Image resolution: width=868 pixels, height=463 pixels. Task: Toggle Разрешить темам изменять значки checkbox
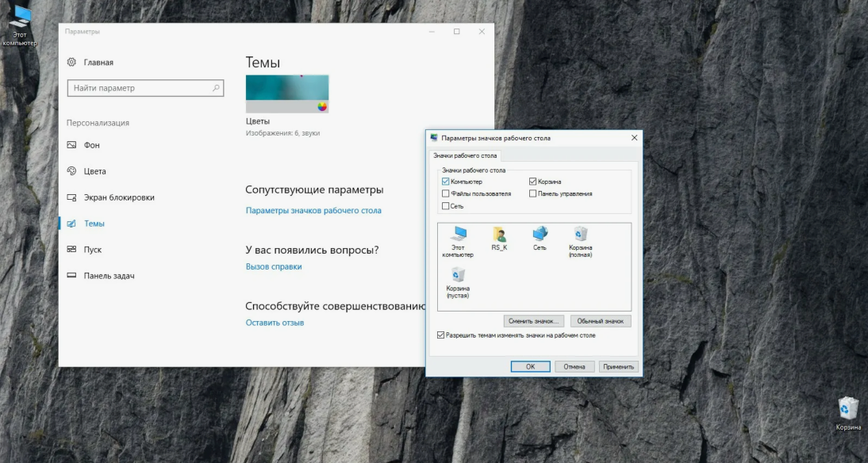(x=439, y=335)
